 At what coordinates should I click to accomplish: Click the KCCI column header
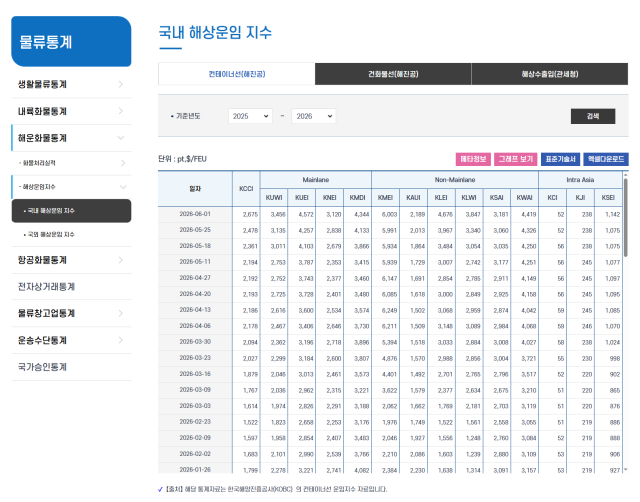246,189
